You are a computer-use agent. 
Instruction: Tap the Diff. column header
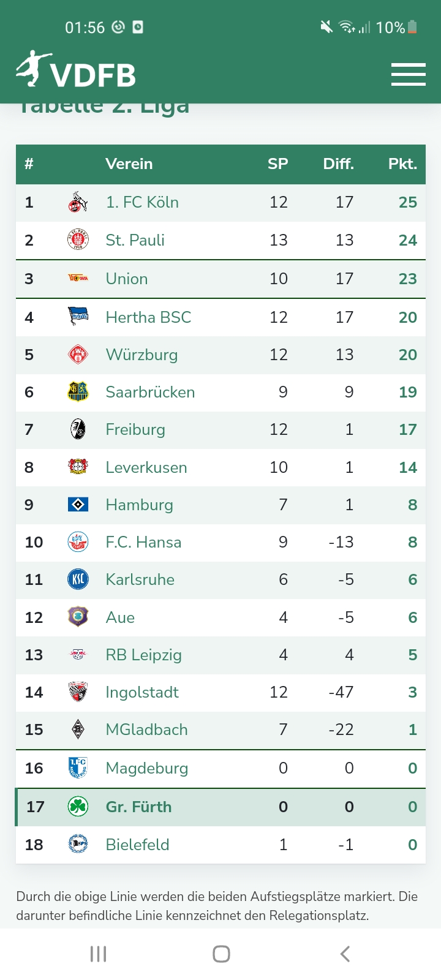338,164
